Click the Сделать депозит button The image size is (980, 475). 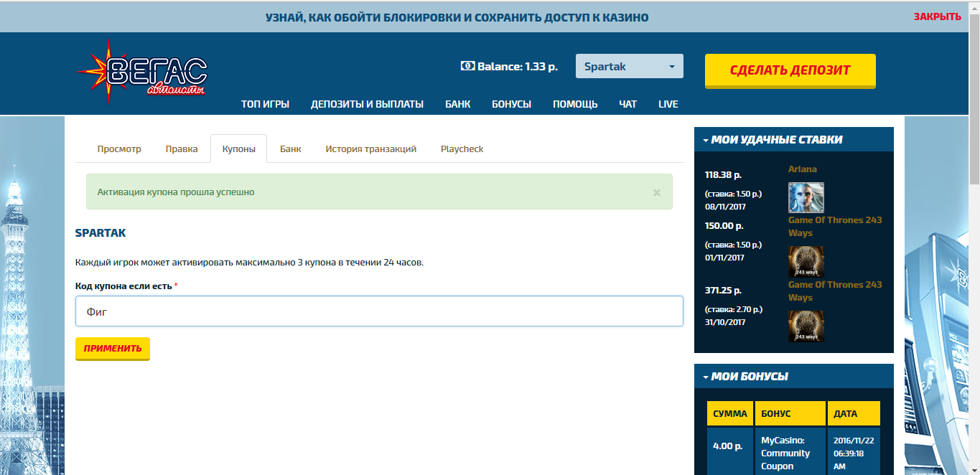tap(790, 70)
